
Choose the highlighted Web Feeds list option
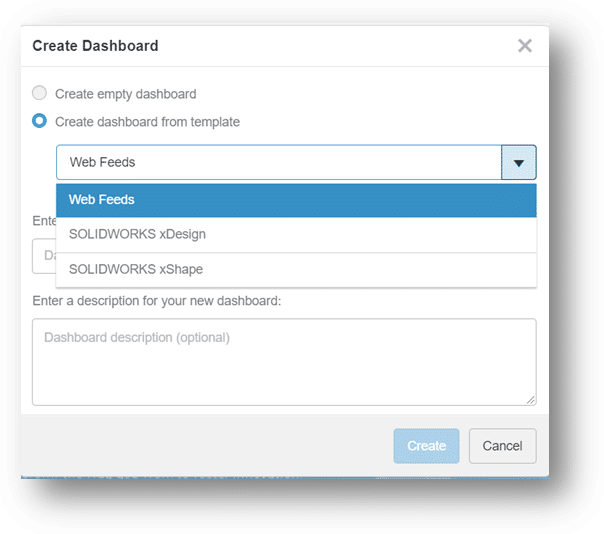(296, 200)
